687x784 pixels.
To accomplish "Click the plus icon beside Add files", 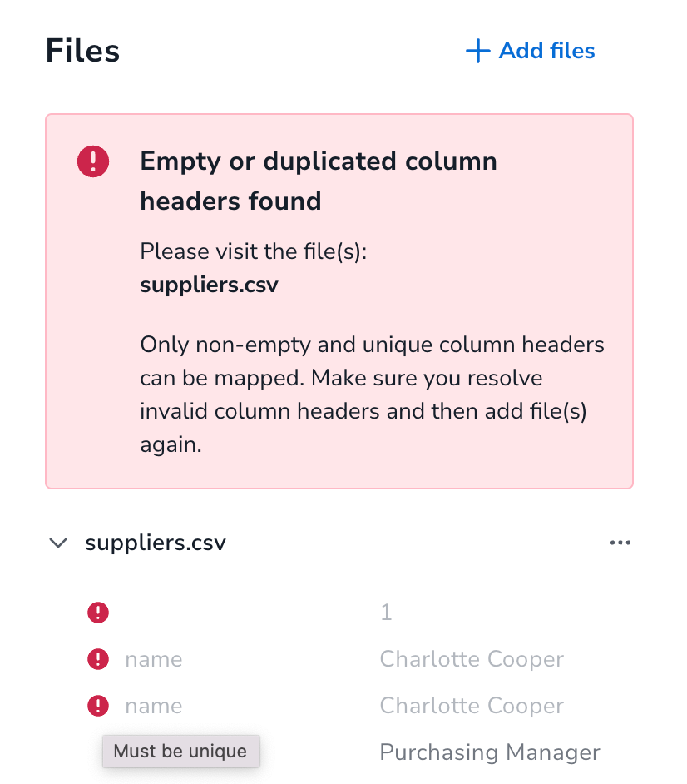I will (x=477, y=51).
